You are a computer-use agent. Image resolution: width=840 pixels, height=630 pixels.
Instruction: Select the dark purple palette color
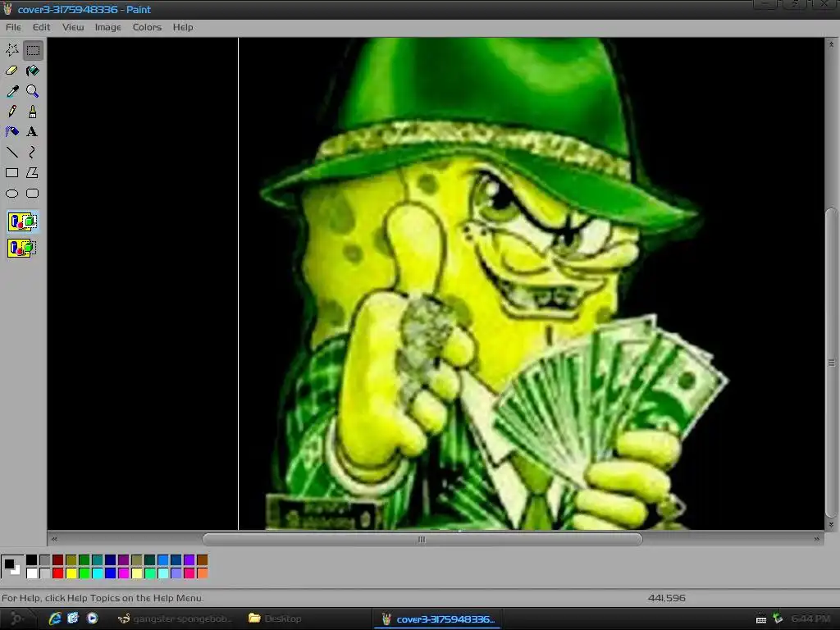click(x=124, y=559)
